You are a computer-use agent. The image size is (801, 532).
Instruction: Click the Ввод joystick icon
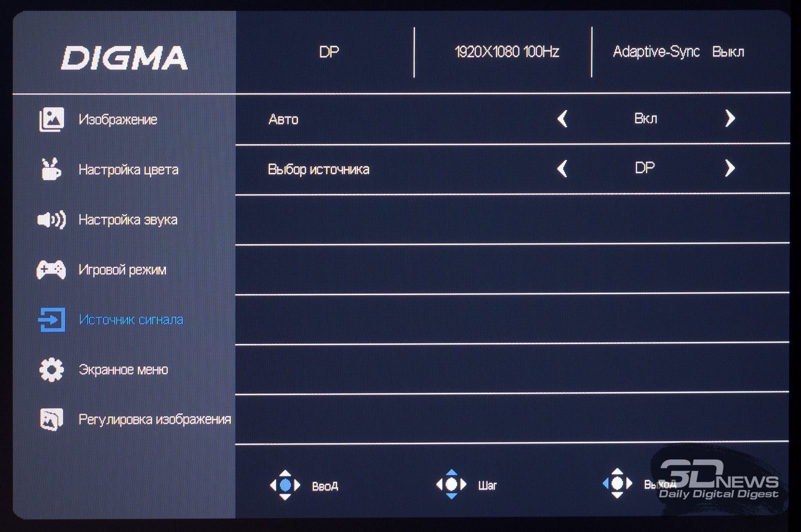285,485
